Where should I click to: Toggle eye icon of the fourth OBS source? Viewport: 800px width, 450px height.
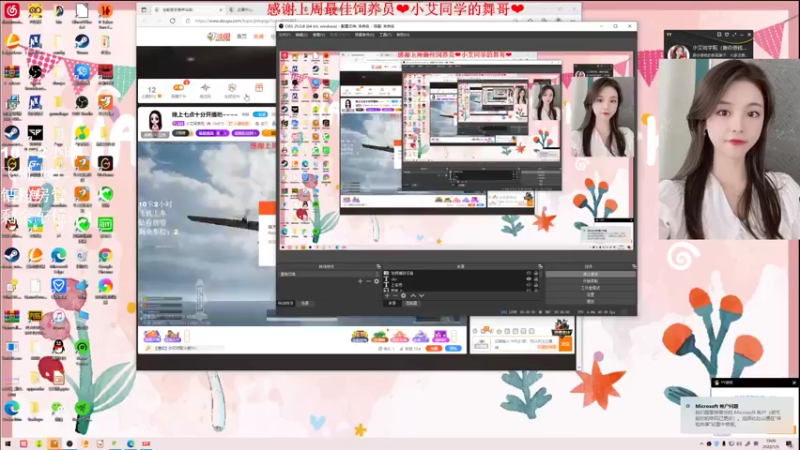tap(529, 290)
